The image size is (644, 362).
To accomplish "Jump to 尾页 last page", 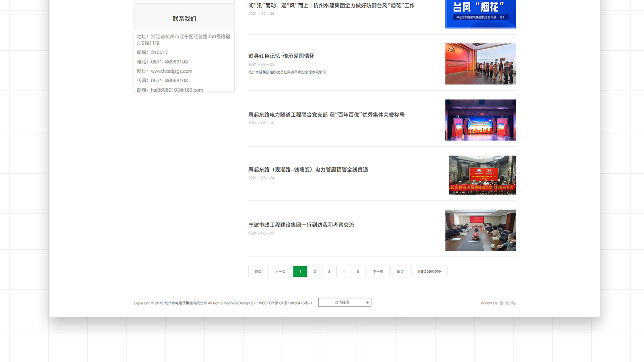I will 400,271.
